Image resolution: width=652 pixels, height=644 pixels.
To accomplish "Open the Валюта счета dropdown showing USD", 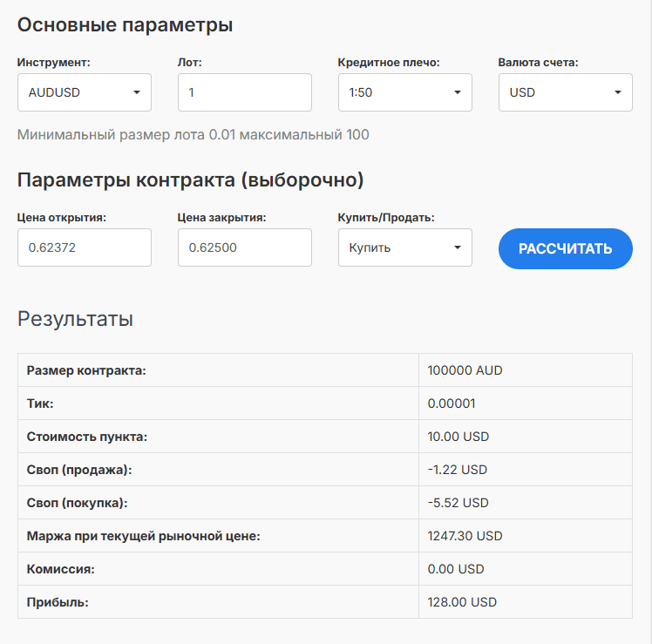I will click(566, 92).
